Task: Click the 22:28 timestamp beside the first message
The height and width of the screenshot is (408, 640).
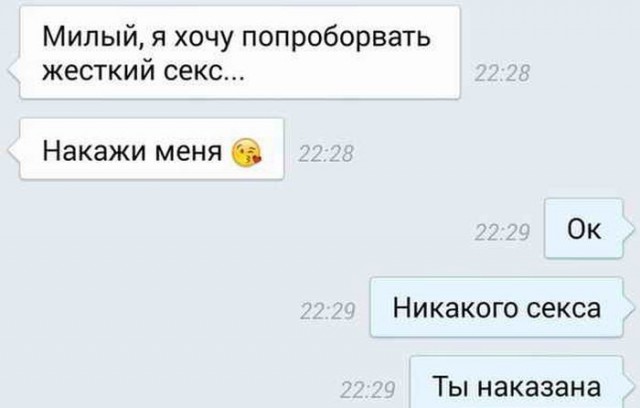Action: (502, 74)
